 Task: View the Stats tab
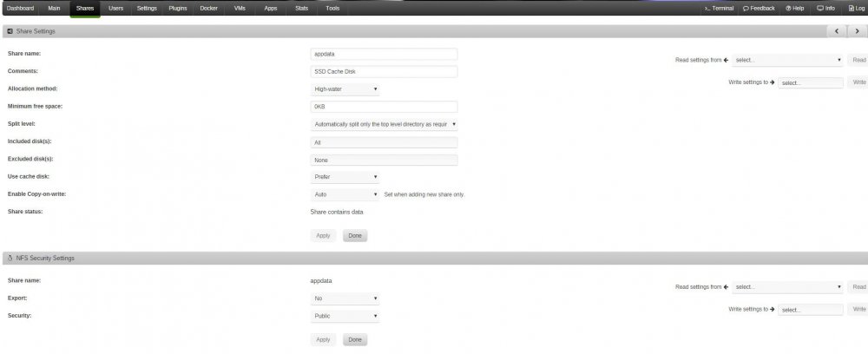302,9
